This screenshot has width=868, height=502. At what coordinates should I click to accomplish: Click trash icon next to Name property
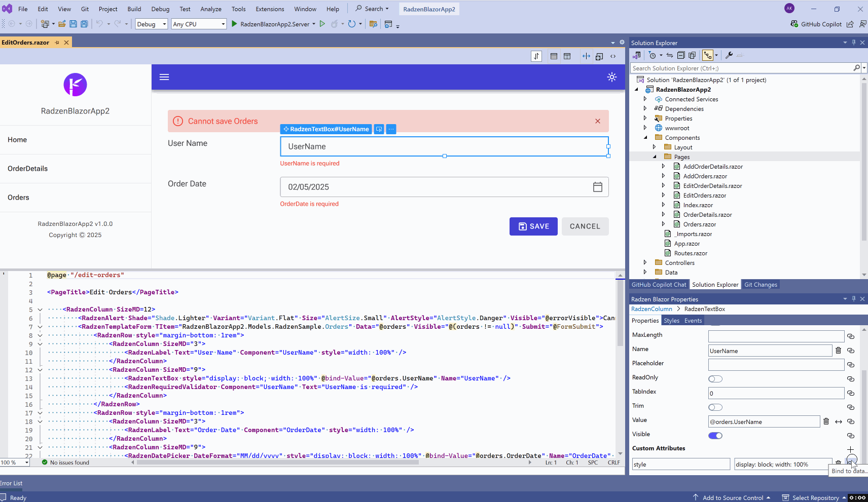pyautogui.click(x=838, y=351)
